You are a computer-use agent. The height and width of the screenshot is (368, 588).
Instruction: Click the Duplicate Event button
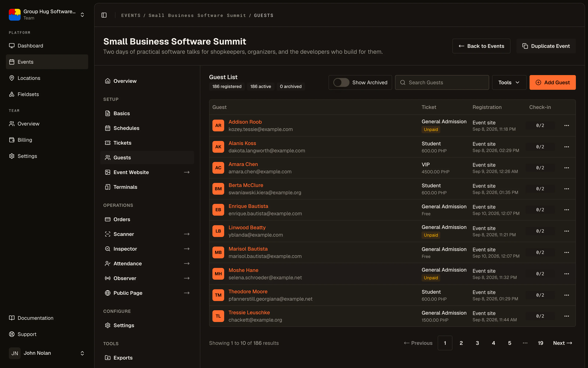point(546,46)
